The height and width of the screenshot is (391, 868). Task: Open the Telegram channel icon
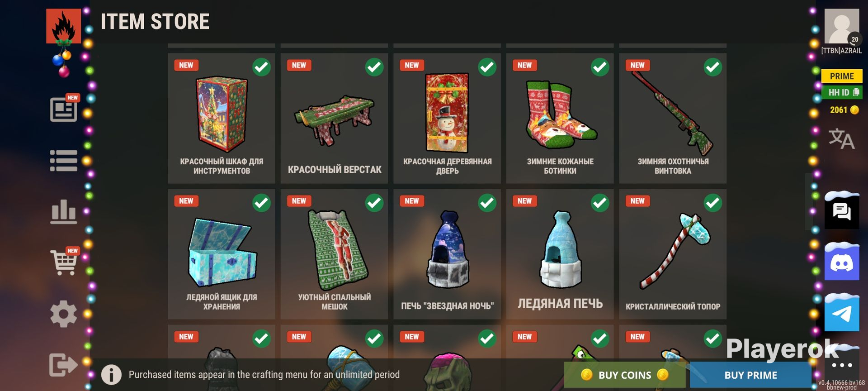[x=842, y=313]
